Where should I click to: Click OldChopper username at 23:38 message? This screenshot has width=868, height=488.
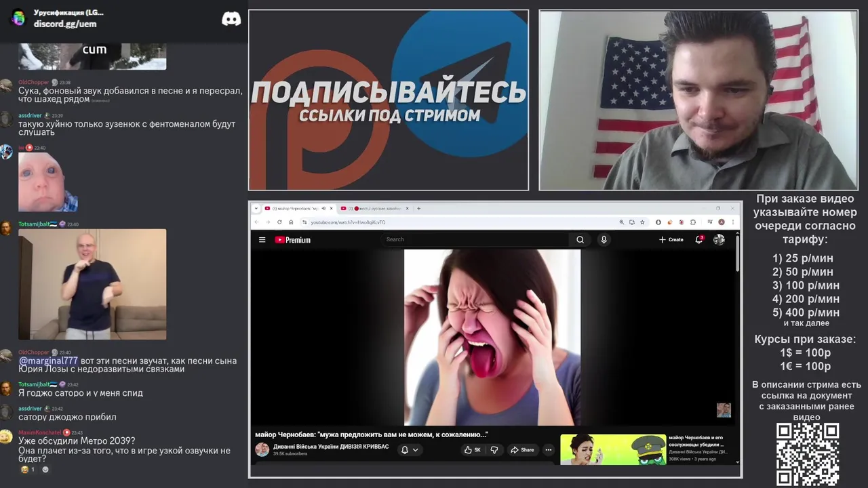(34, 83)
